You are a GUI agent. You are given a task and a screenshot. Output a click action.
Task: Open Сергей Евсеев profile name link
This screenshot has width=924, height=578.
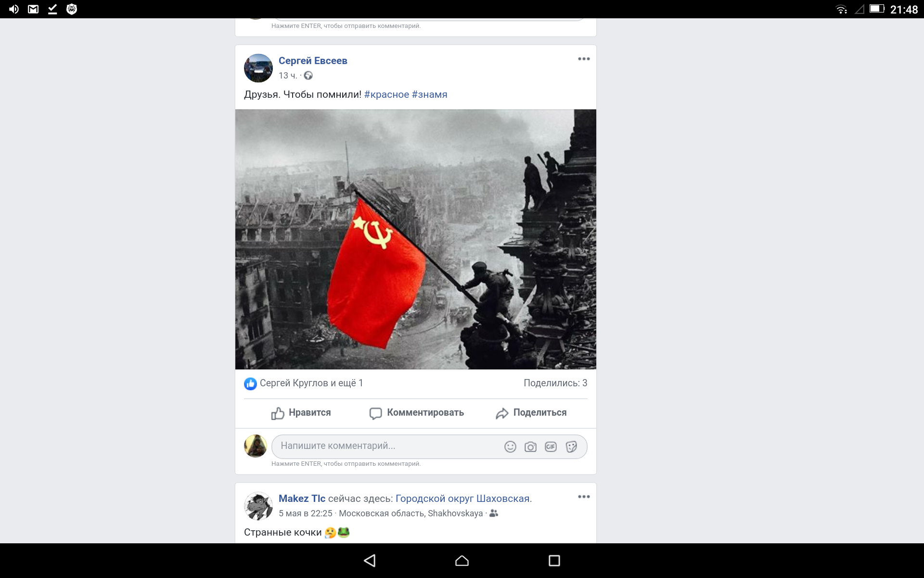(313, 61)
